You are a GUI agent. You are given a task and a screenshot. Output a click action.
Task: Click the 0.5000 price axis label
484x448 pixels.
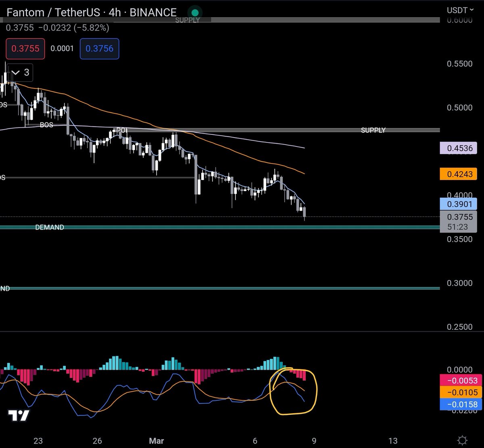tap(459, 107)
